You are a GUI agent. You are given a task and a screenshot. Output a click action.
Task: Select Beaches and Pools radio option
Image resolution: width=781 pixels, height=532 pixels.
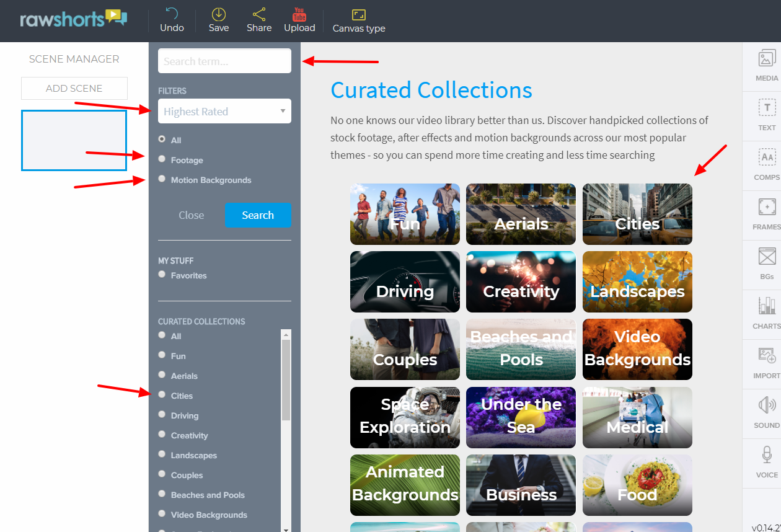pyautogui.click(x=162, y=494)
